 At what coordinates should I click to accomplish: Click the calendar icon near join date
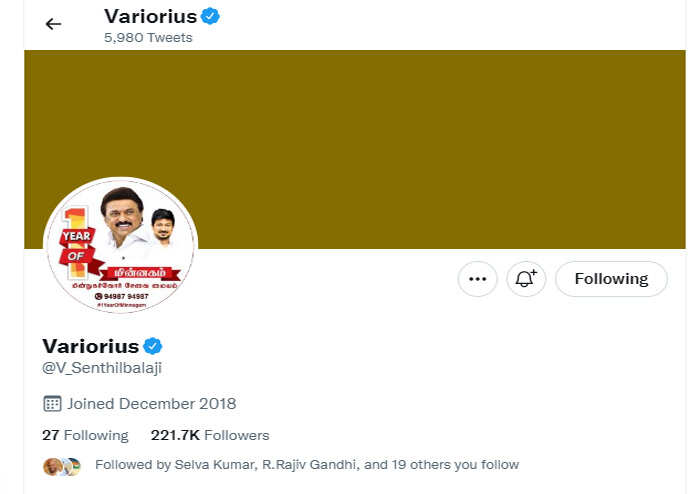(x=52, y=404)
